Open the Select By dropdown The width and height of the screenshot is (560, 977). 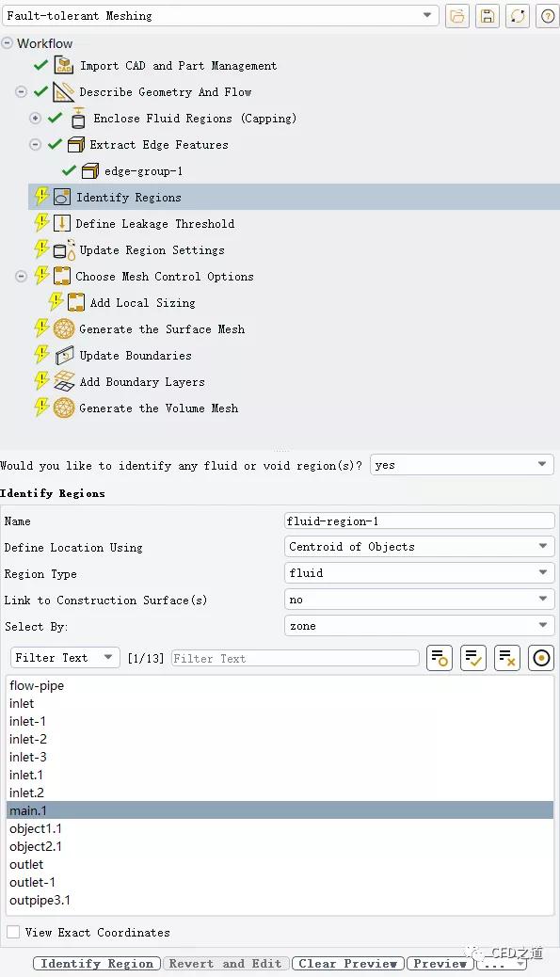coord(419,626)
